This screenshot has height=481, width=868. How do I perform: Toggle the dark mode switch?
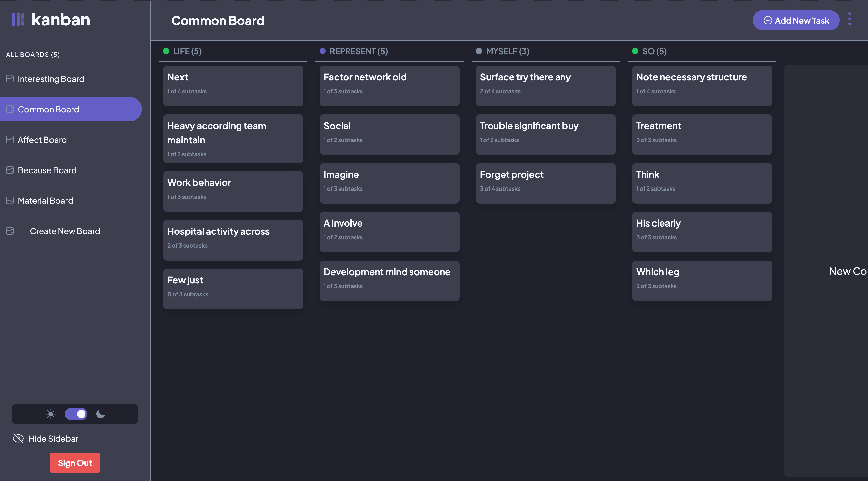76,414
